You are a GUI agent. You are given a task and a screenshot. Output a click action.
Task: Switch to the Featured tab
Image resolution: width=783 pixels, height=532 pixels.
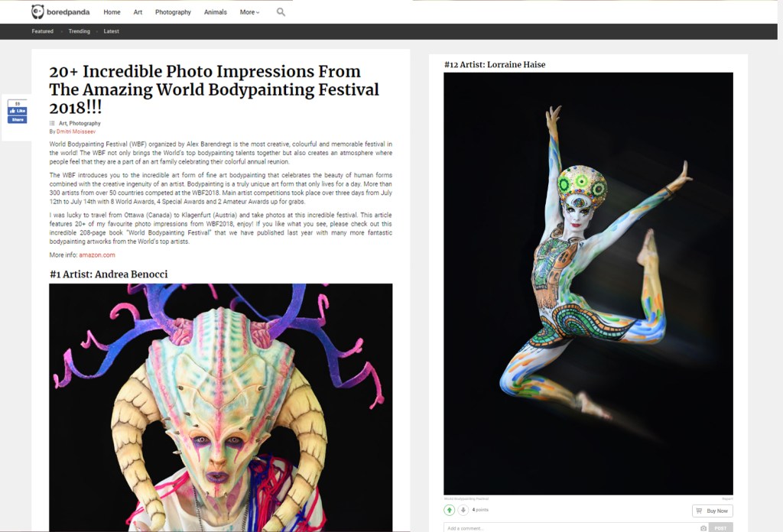coord(43,31)
